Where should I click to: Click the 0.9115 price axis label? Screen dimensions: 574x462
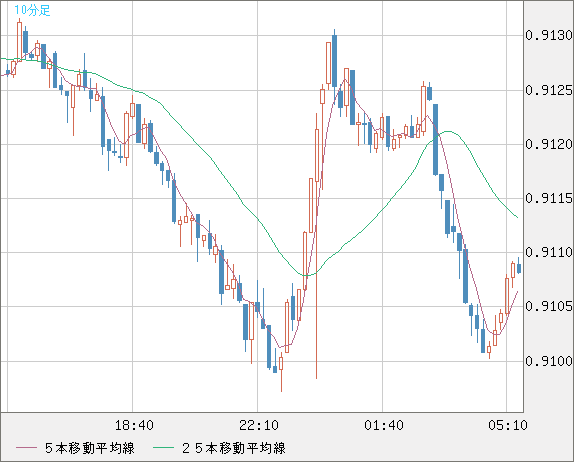pos(549,198)
